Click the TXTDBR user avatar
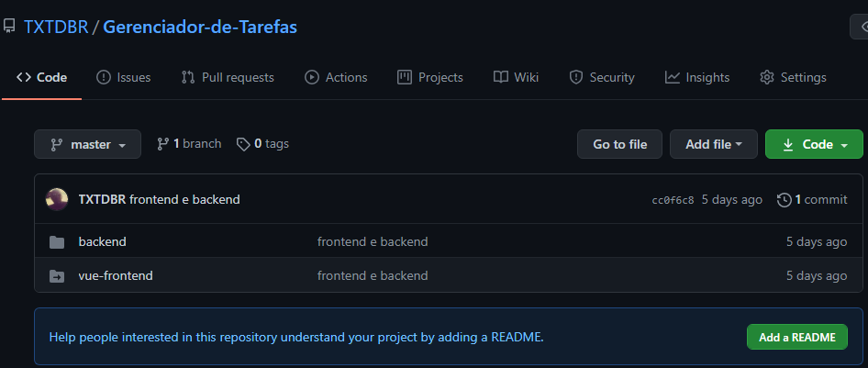This screenshot has height=368, width=868. pos(57,199)
